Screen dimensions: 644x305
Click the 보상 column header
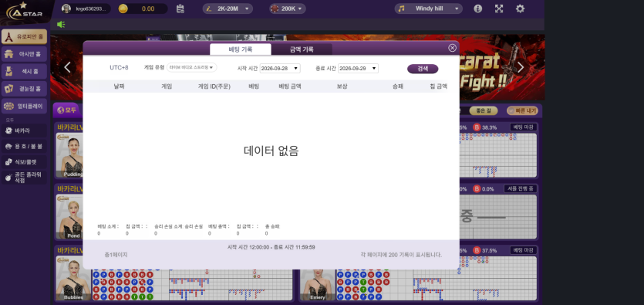pyautogui.click(x=342, y=86)
